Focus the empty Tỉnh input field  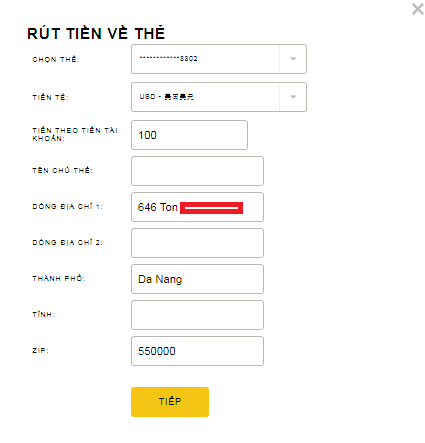point(197,315)
